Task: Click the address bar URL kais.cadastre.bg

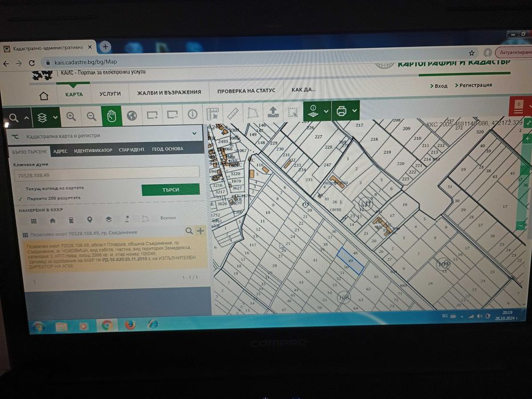Action: [86, 62]
